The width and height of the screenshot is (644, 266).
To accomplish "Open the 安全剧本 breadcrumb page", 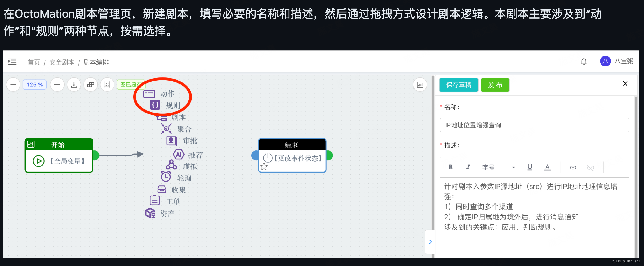I will point(62,62).
